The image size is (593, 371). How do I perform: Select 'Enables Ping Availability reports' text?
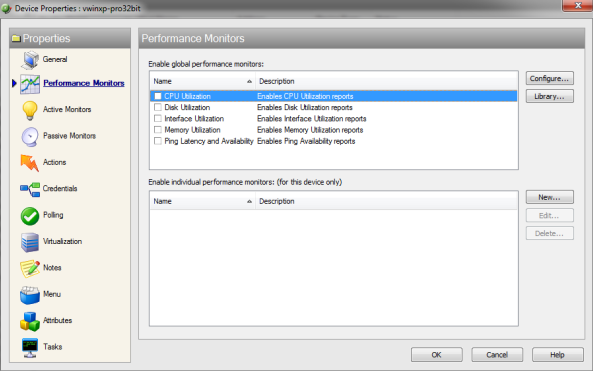click(306, 141)
